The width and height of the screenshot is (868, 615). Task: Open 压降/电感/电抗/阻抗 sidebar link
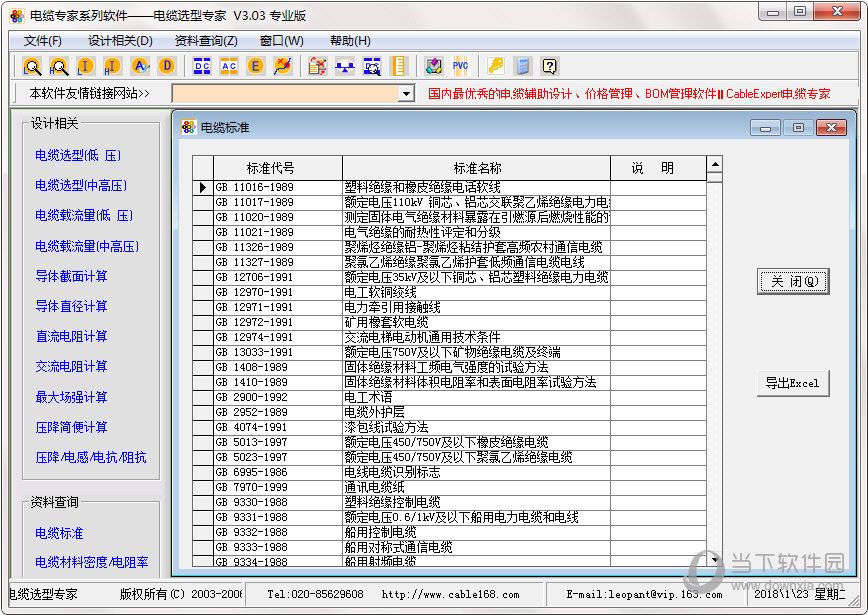(91, 457)
